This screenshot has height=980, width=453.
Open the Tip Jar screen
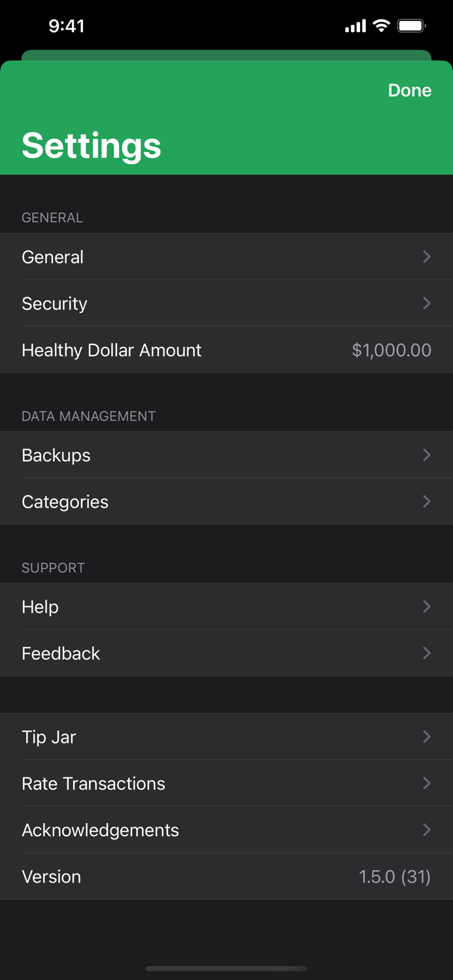pyautogui.click(x=48, y=737)
